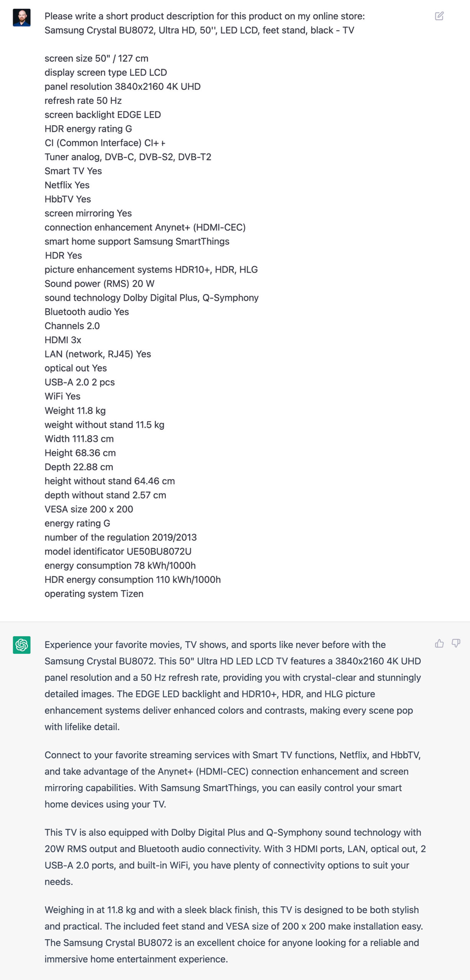The image size is (470, 980).
Task: Click the user profile avatar
Action: 21,18
